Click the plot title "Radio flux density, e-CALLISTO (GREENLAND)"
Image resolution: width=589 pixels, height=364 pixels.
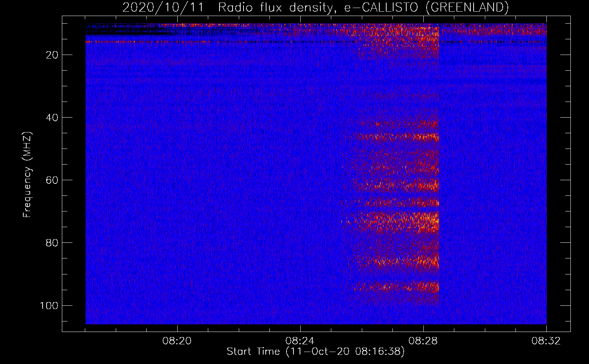(x=363, y=8)
